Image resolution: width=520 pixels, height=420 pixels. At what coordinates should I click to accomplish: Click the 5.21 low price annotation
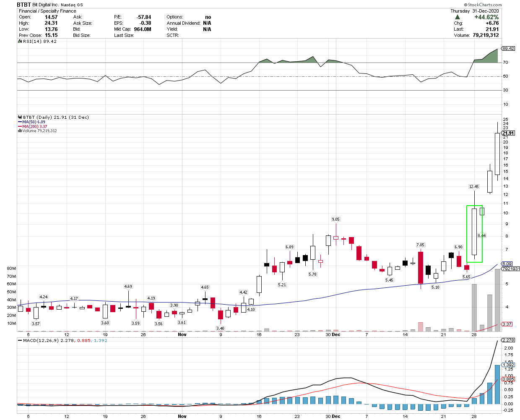[x=282, y=285]
